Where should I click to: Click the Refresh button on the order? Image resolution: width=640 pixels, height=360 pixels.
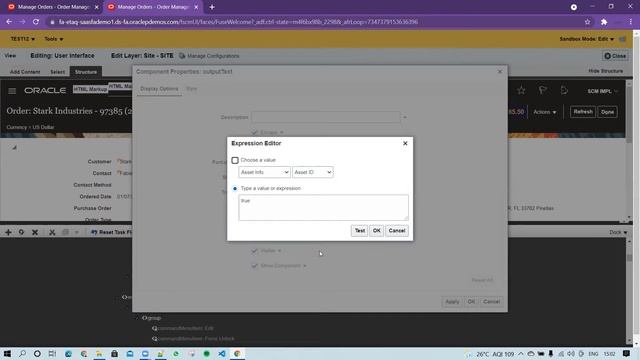(582, 112)
